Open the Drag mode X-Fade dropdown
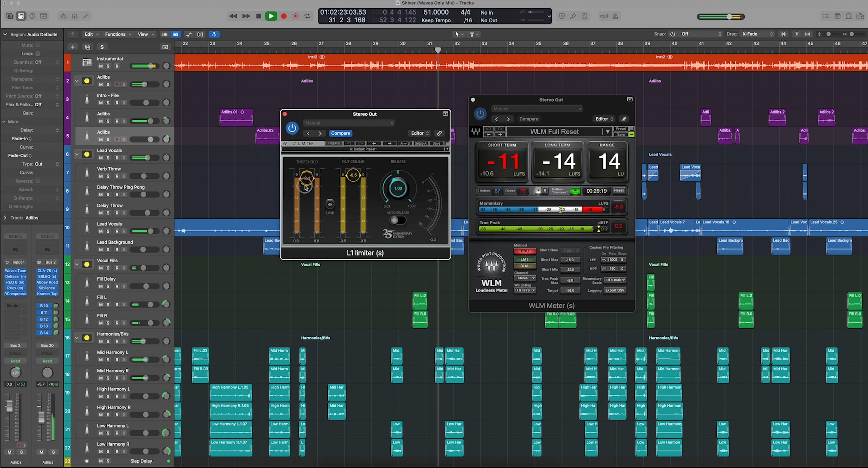This screenshot has height=468, width=868. point(758,34)
